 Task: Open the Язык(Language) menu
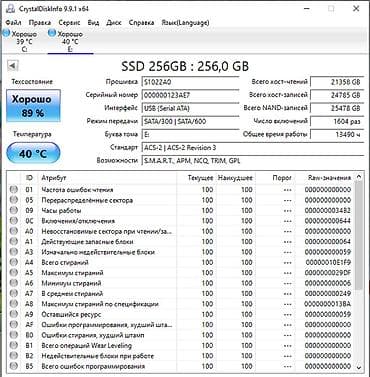click(185, 23)
